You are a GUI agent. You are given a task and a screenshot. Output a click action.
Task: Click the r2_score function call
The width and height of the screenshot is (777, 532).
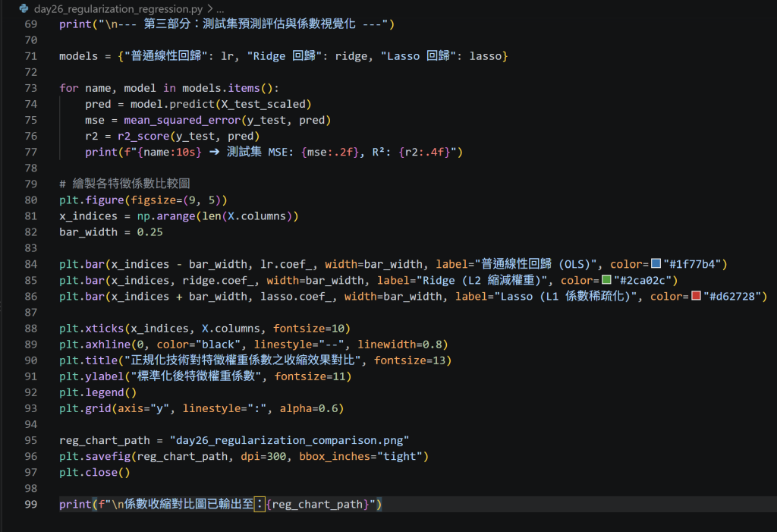click(143, 137)
